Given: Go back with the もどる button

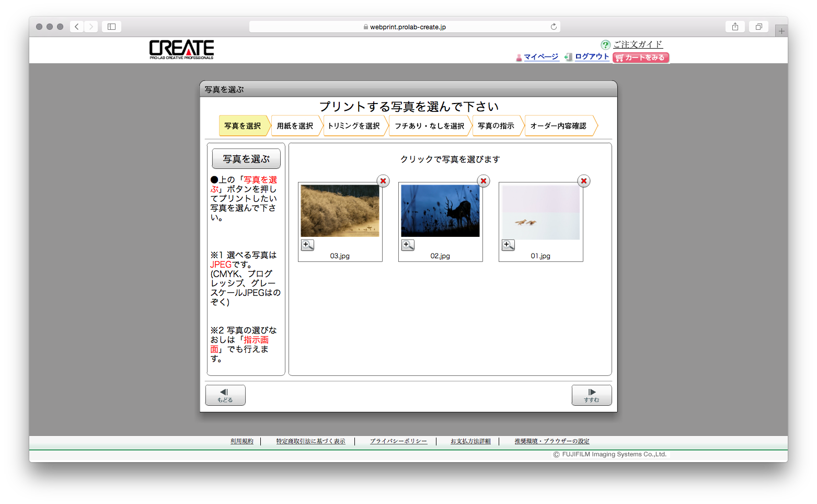Looking at the screenshot, I should click(x=225, y=395).
